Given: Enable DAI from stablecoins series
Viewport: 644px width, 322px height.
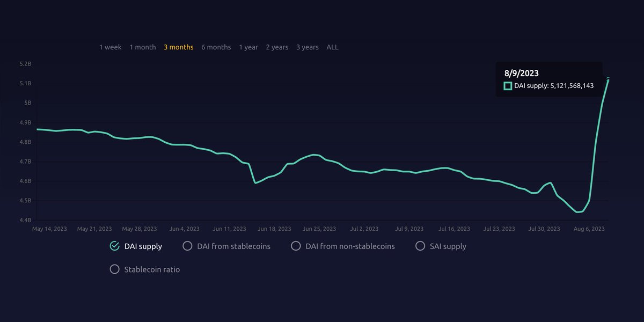Looking at the screenshot, I should coord(187,246).
